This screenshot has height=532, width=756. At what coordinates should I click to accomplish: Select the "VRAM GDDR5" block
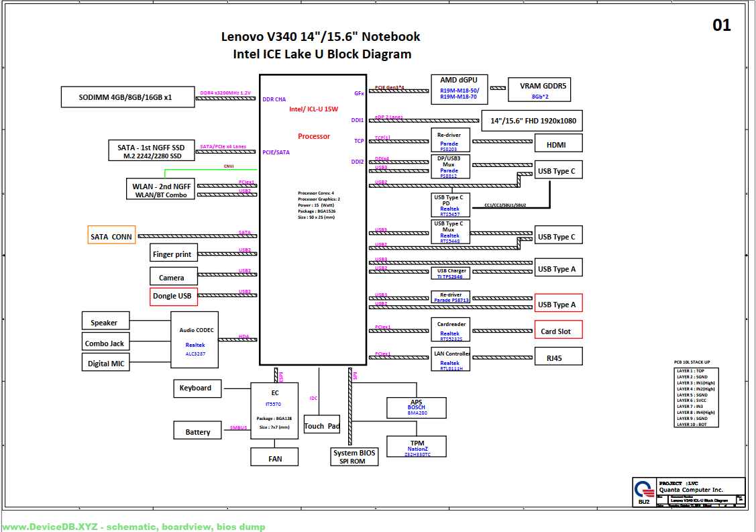(x=539, y=89)
